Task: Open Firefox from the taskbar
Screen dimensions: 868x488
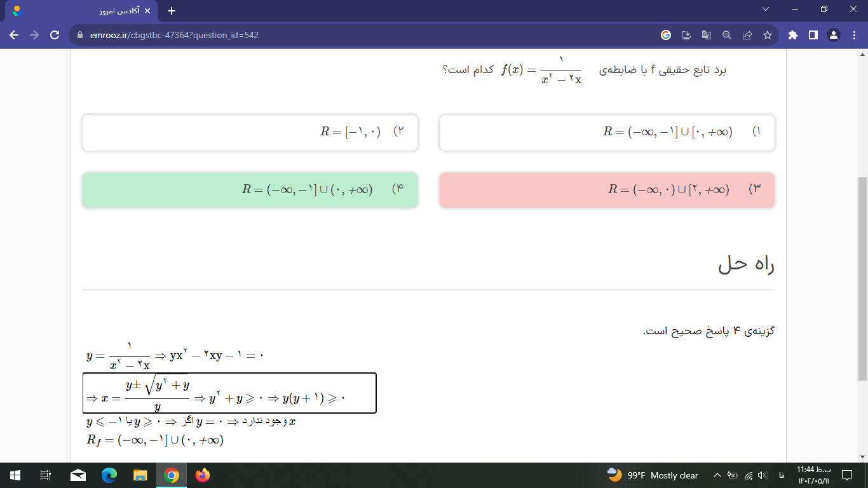Action: click(203, 475)
